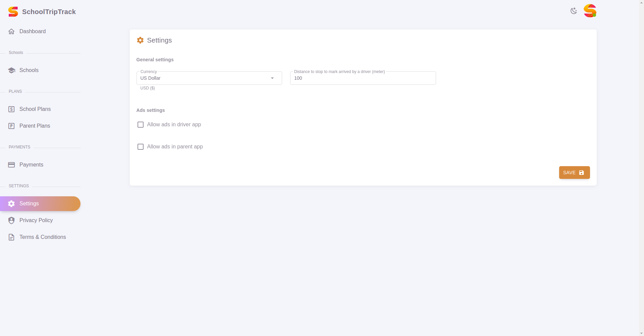This screenshot has width=644, height=336.
Task: Toggle dark mode moon icon
Action: point(574,11)
